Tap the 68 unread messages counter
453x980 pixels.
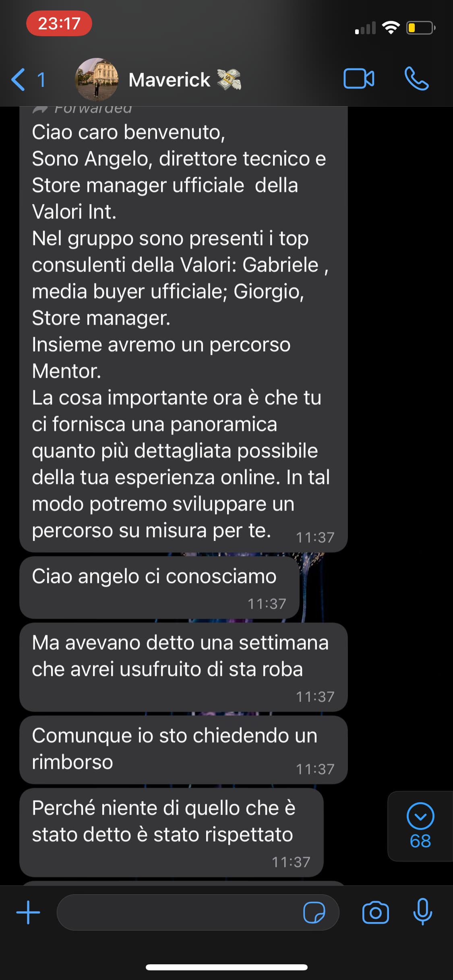(420, 841)
